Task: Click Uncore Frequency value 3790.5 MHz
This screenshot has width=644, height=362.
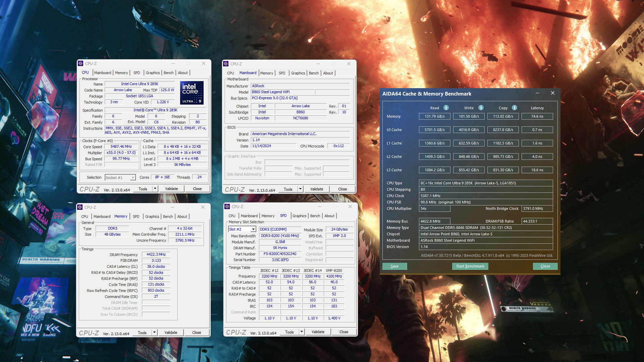Action: point(185,240)
